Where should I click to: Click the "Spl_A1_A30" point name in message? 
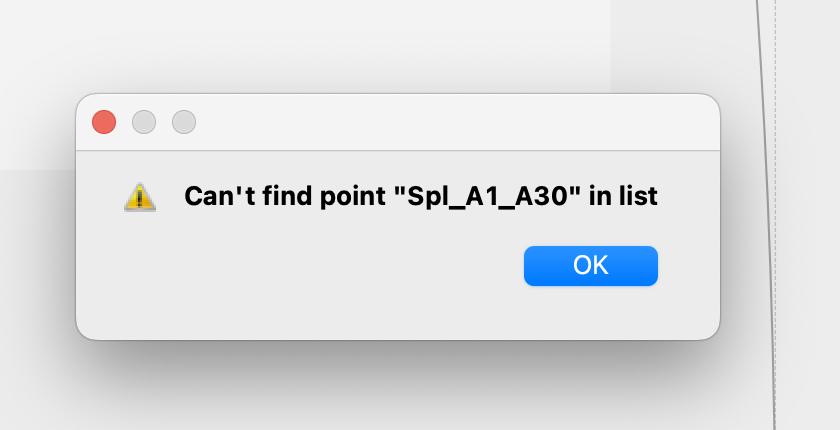488,197
